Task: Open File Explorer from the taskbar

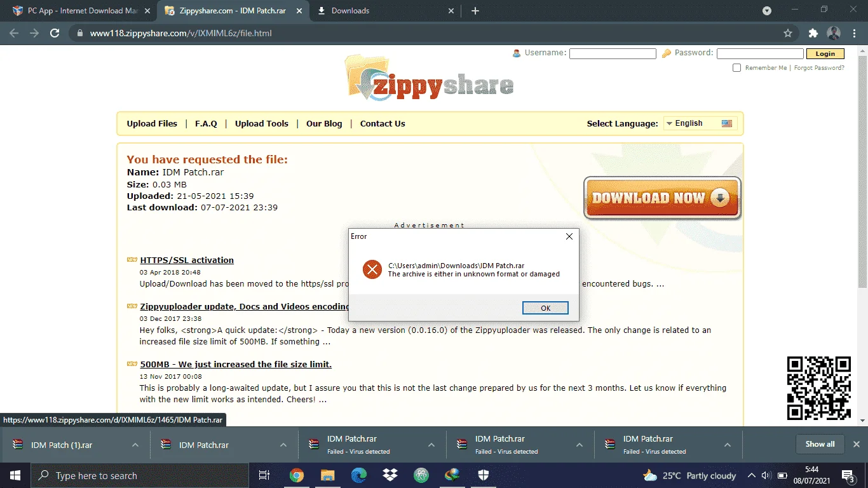Action: [328, 475]
